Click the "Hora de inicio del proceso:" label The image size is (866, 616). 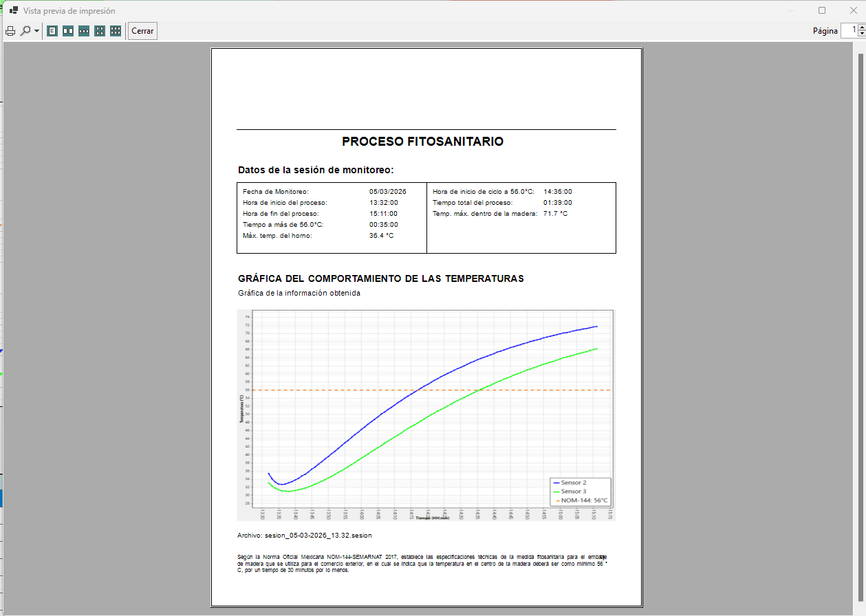285,203
